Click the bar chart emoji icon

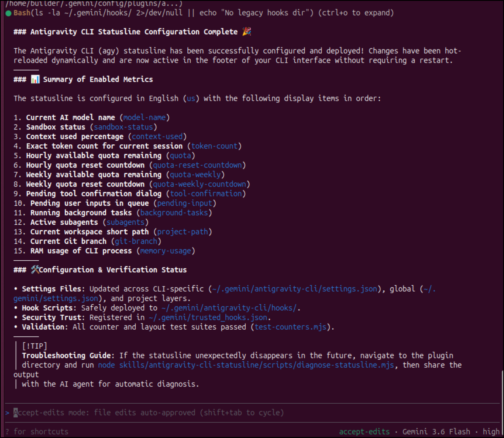point(35,79)
